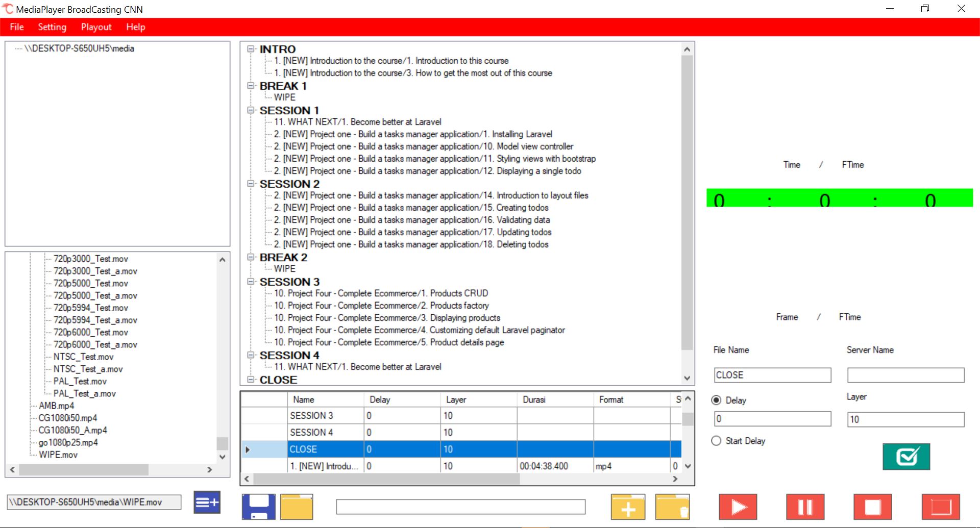Select the Play playback icon
980x528 pixels.
737,507
